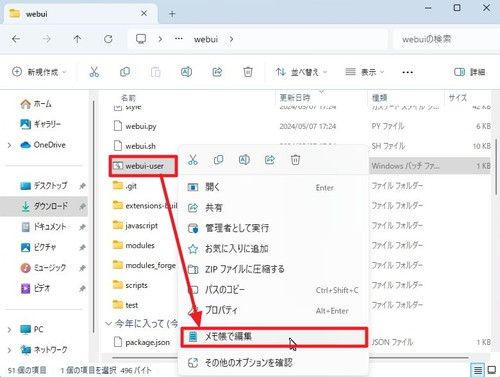Click the Cut icon in the top toolbar

point(94,72)
